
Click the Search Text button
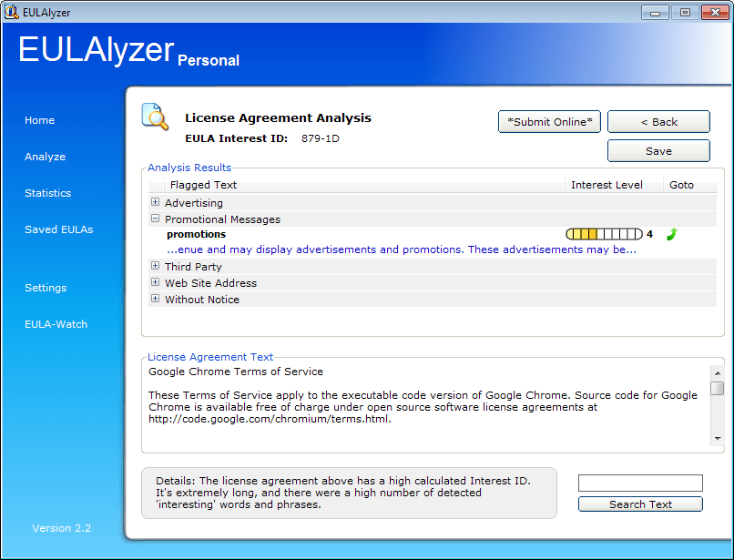[x=640, y=504]
